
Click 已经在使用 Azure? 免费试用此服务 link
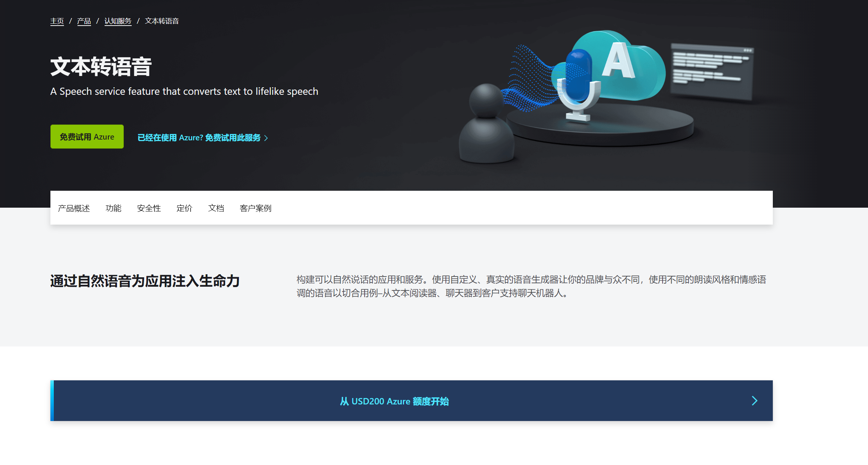pyautogui.click(x=199, y=138)
